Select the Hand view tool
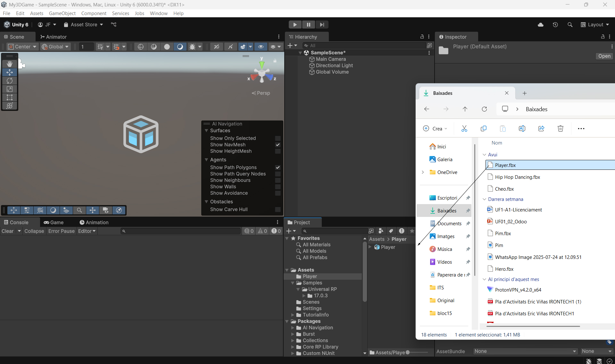This screenshot has height=364, width=615. pyautogui.click(x=10, y=64)
